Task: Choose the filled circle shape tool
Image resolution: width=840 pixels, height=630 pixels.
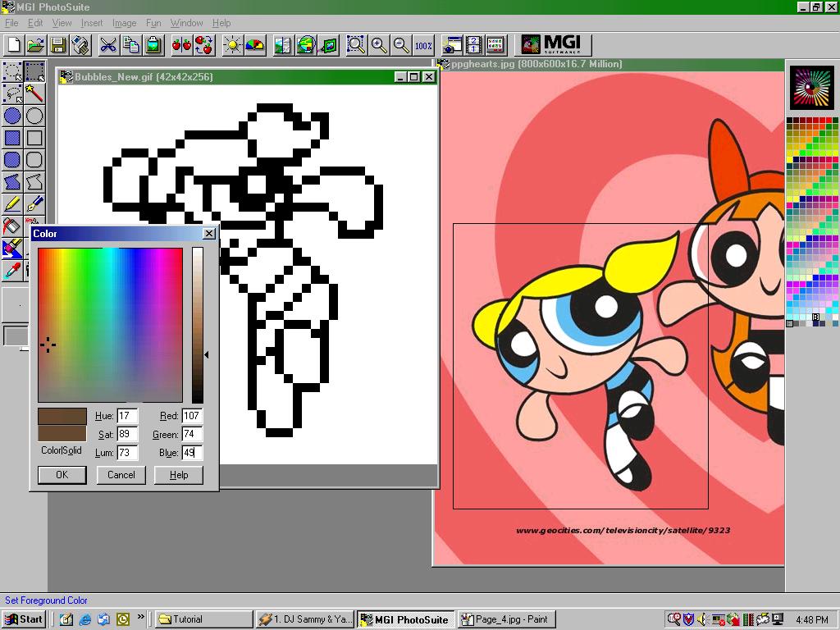Action: [12, 116]
